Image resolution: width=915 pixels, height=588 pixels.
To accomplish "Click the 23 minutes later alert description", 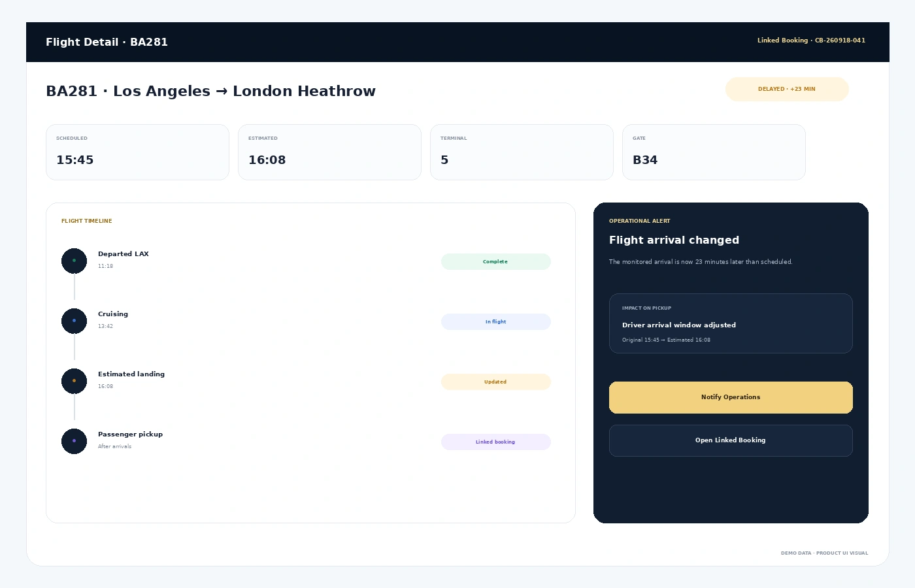I will click(701, 262).
